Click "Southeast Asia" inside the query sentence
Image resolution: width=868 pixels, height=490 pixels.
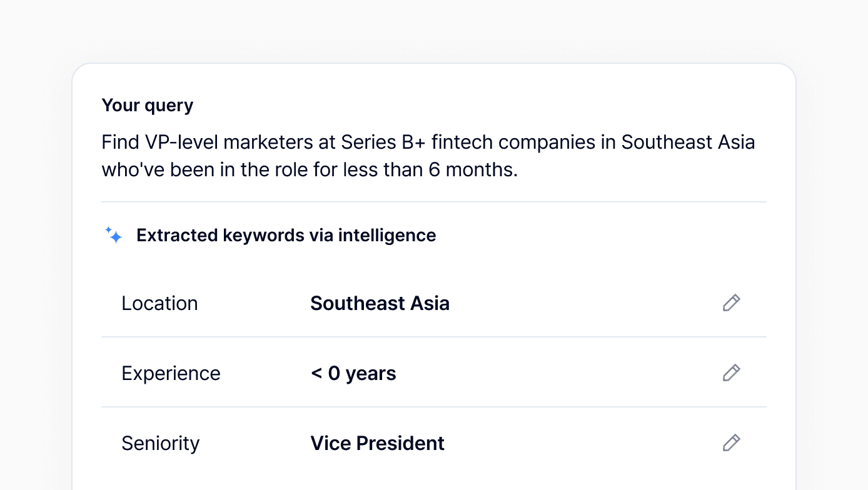click(x=687, y=142)
